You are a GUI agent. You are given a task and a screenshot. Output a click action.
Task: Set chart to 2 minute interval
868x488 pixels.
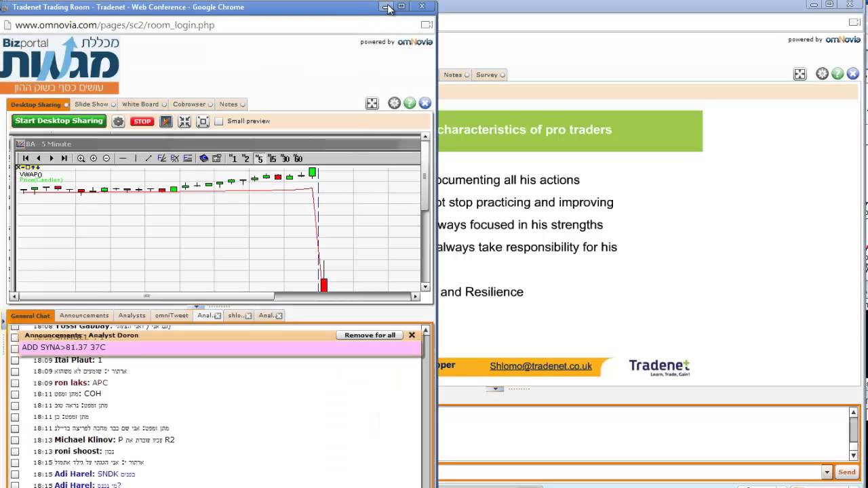[246, 159]
